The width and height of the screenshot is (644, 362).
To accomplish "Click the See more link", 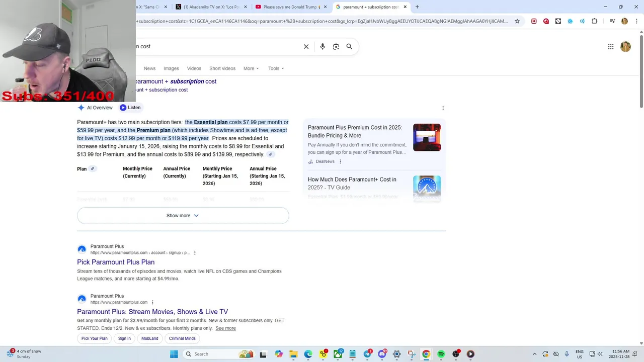I will [225, 328].
